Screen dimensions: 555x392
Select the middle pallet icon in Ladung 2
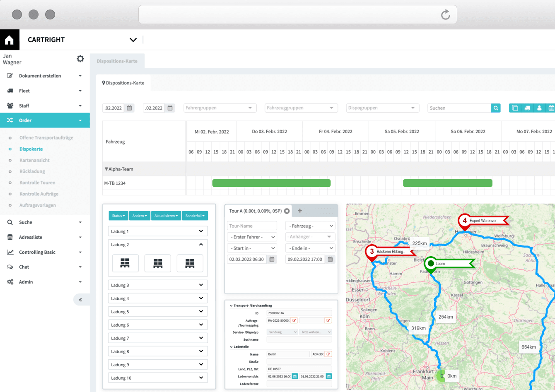coord(158,263)
